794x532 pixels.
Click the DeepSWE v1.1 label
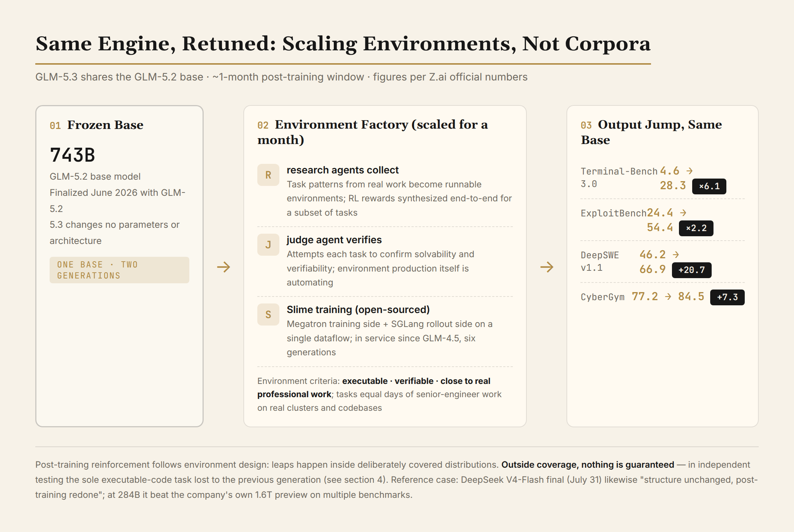tap(600, 261)
